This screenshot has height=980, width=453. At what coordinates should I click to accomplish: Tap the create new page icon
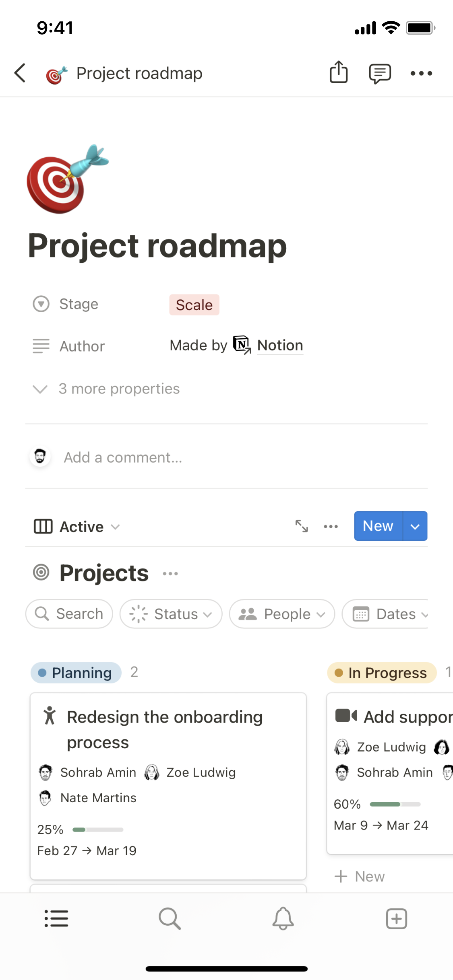pos(397,919)
